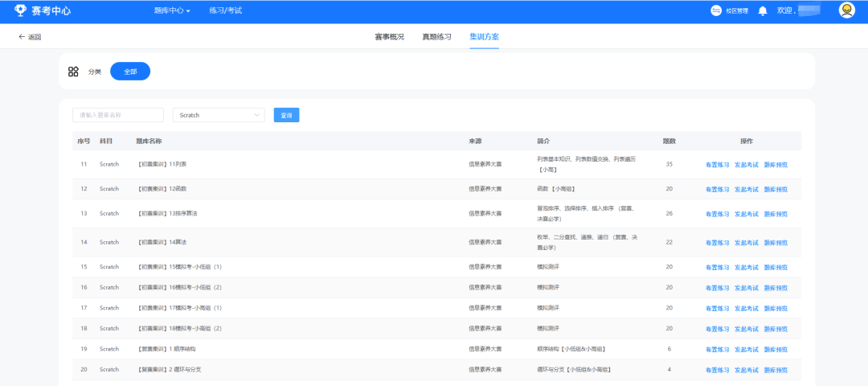
Task: Click the 分类 category grid icon
Action: (x=73, y=72)
